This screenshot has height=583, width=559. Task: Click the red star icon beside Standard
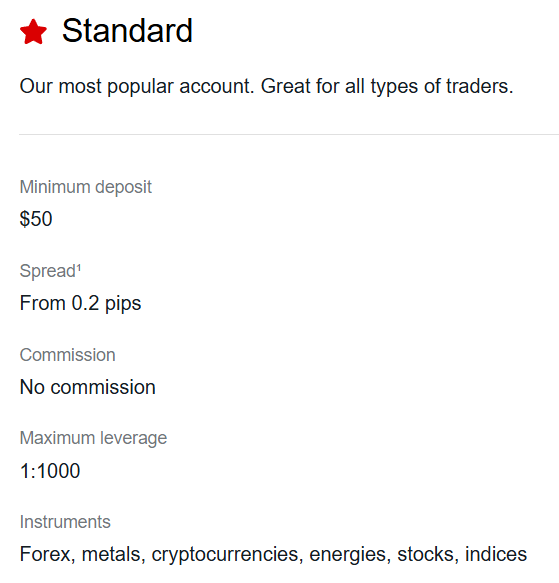[x=33, y=32]
